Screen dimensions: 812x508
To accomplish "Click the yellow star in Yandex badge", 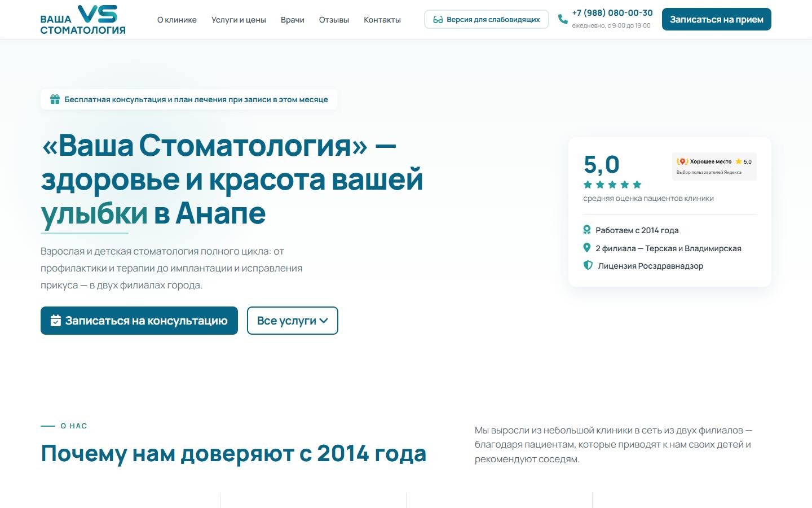I will [739, 161].
